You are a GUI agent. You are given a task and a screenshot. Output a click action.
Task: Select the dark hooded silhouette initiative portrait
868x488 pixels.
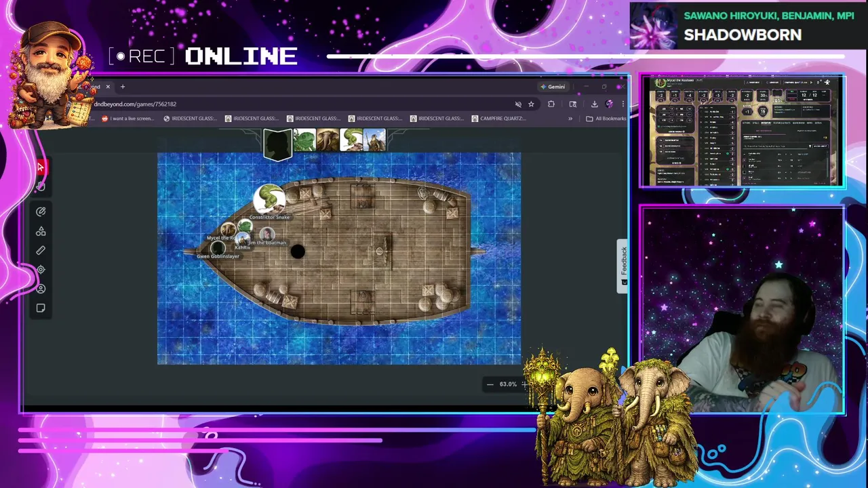pos(277,144)
